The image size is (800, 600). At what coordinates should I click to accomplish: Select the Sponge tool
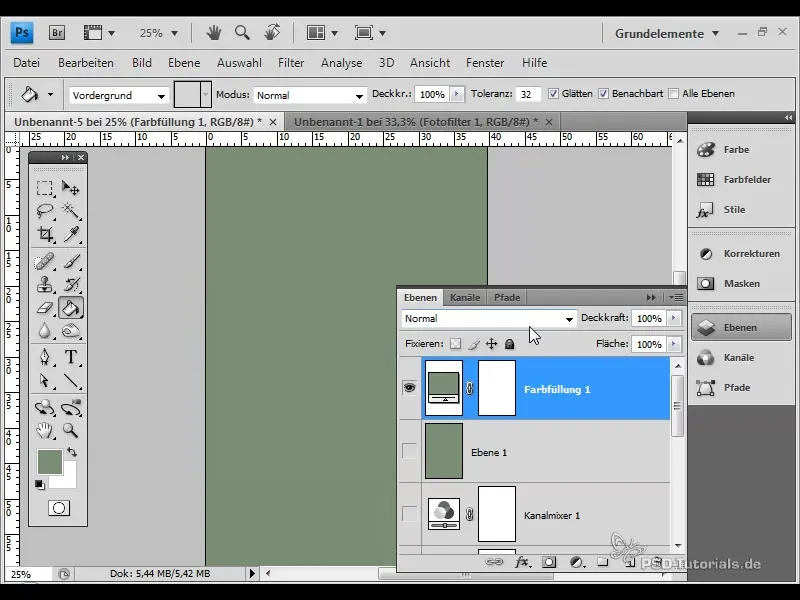70,331
